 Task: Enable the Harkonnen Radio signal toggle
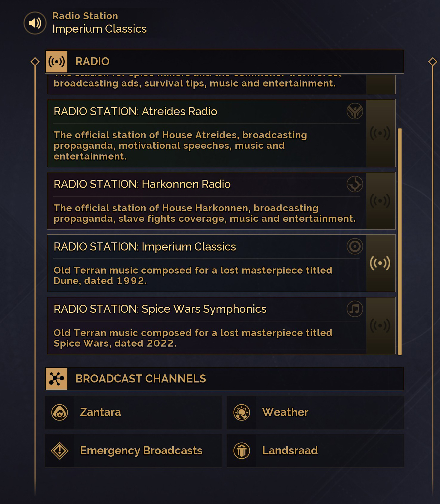(x=380, y=201)
